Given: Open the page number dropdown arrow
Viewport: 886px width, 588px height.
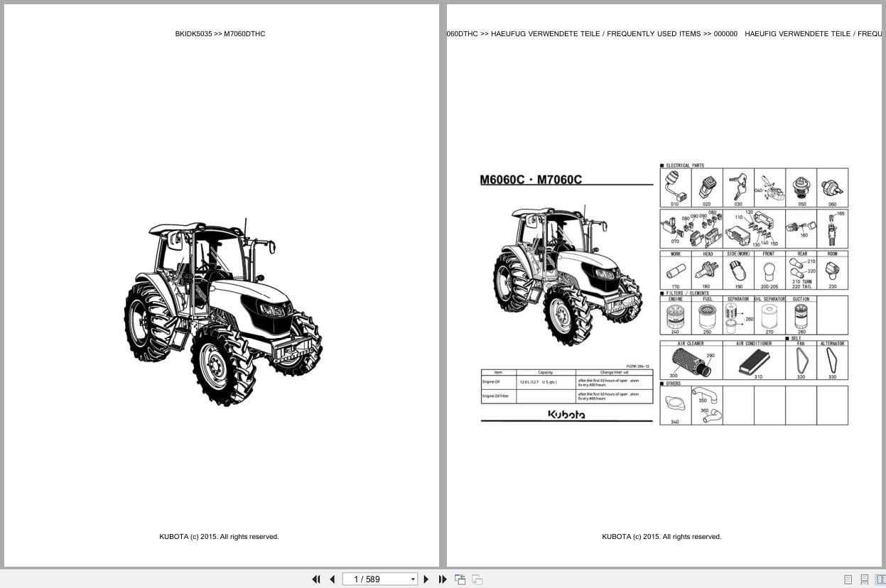Looking at the screenshot, I should pyautogui.click(x=413, y=579).
